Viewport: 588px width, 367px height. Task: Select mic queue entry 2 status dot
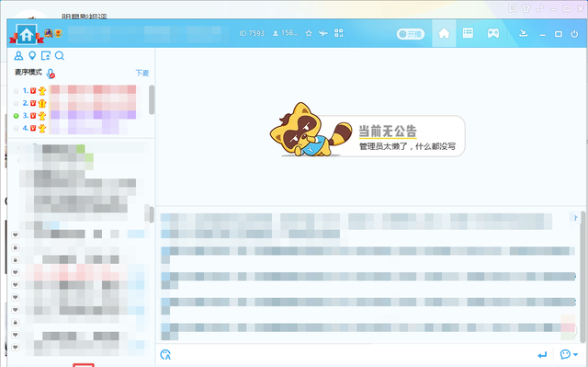tap(17, 103)
